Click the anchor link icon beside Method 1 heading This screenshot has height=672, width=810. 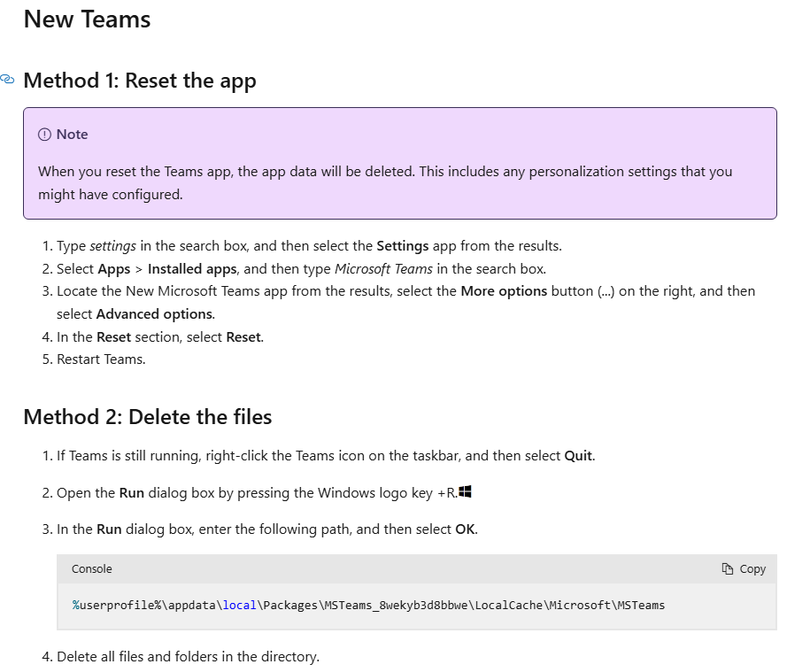(x=7, y=79)
